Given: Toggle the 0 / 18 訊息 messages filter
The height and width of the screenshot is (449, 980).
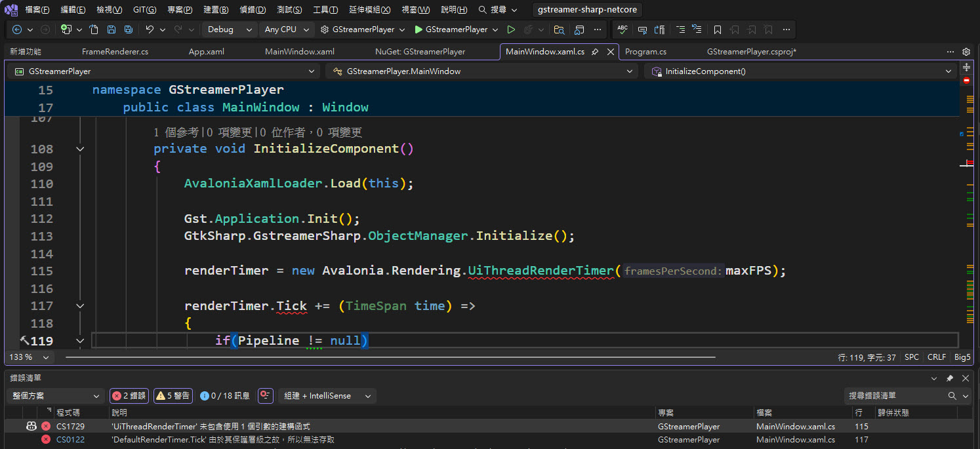Looking at the screenshot, I should 225,396.
